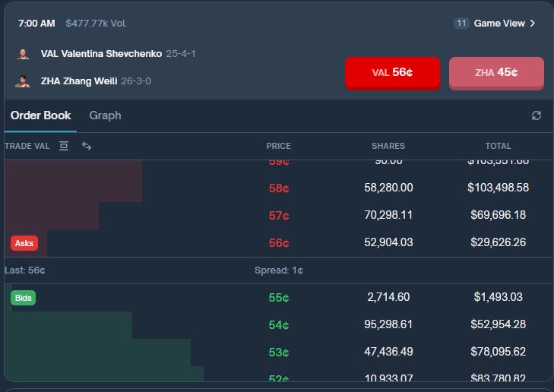This screenshot has height=392, width=554.
Task: Click the 7:00 AM start time
Action: (36, 24)
